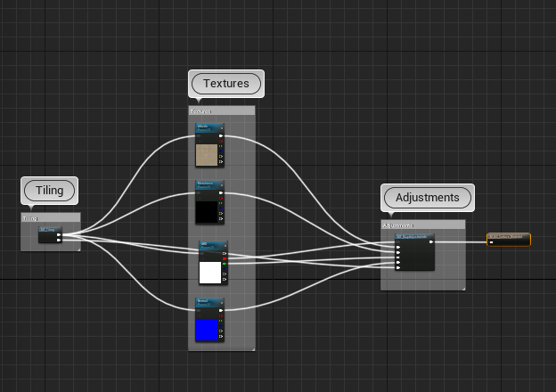
Task: Click Albedo node's bottom RGBA output pin
Action: point(221,161)
